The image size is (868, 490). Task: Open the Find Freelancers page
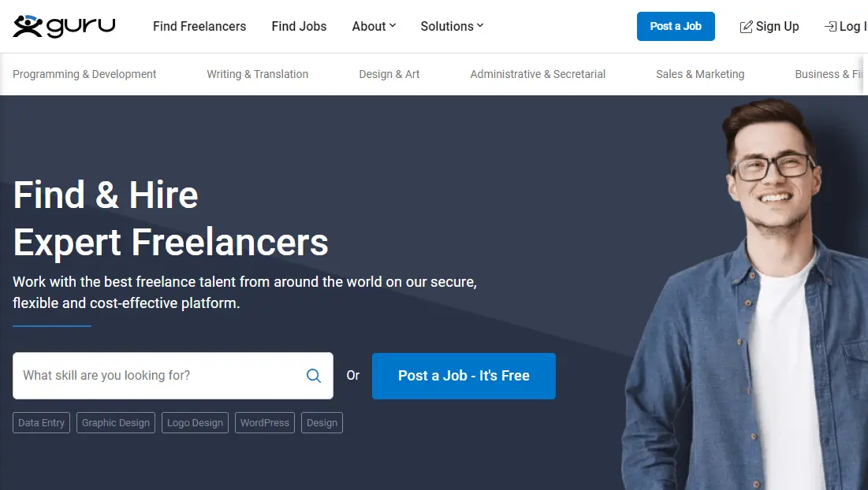click(x=199, y=26)
